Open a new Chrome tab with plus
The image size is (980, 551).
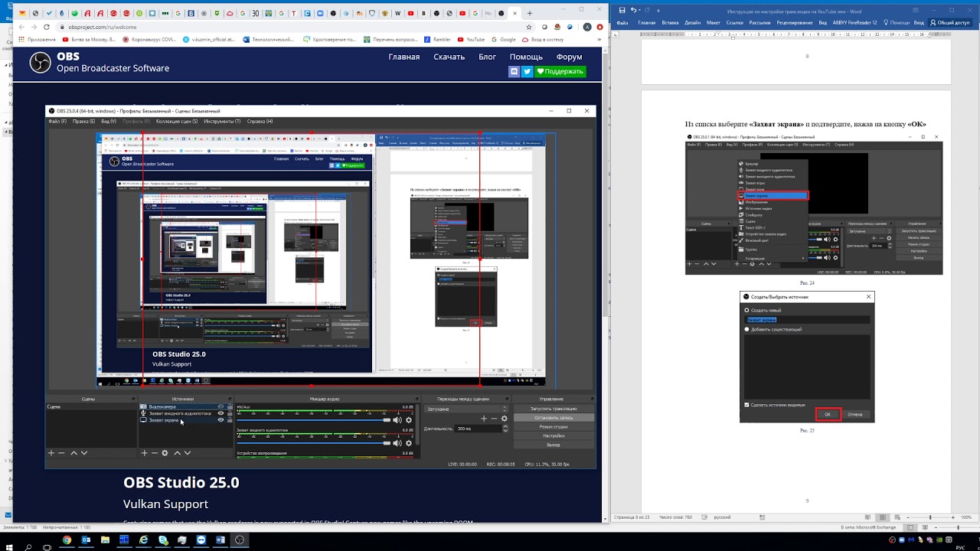529,13
